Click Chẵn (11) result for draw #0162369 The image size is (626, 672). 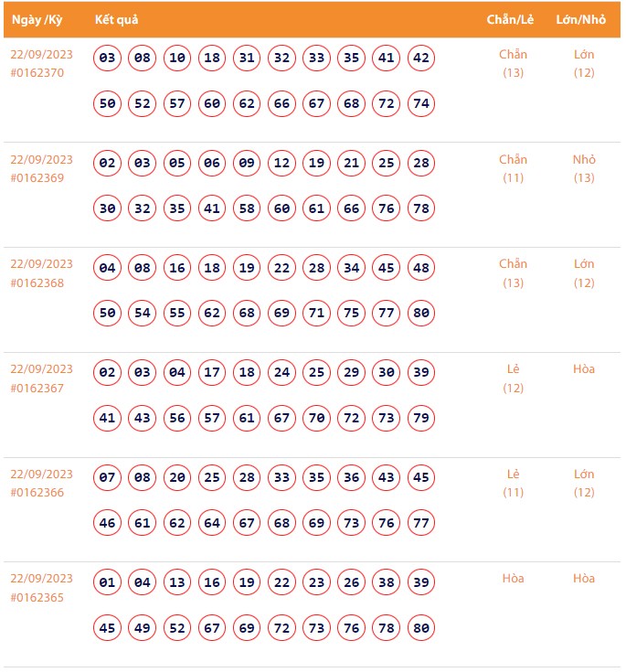(x=513, y=168)
